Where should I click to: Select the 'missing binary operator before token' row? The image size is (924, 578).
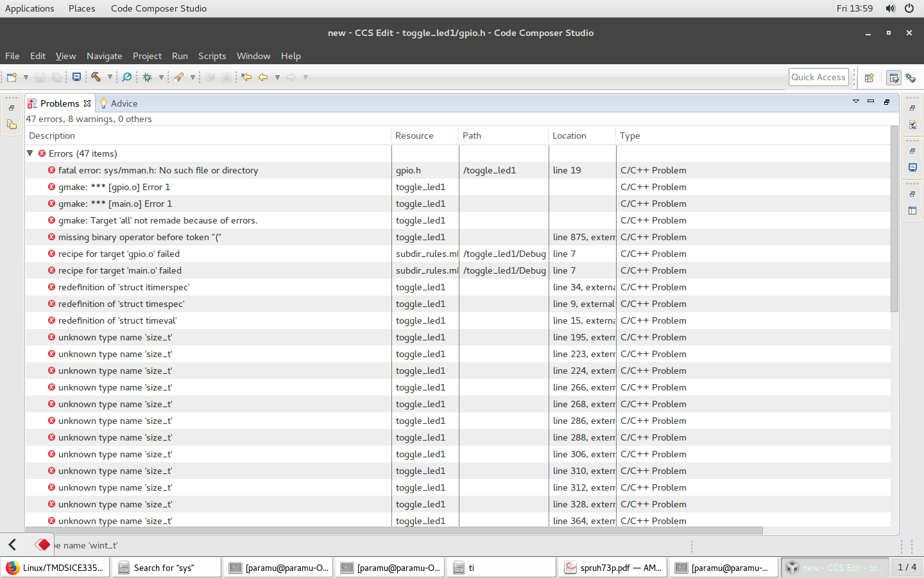click(x=458, y=237)
